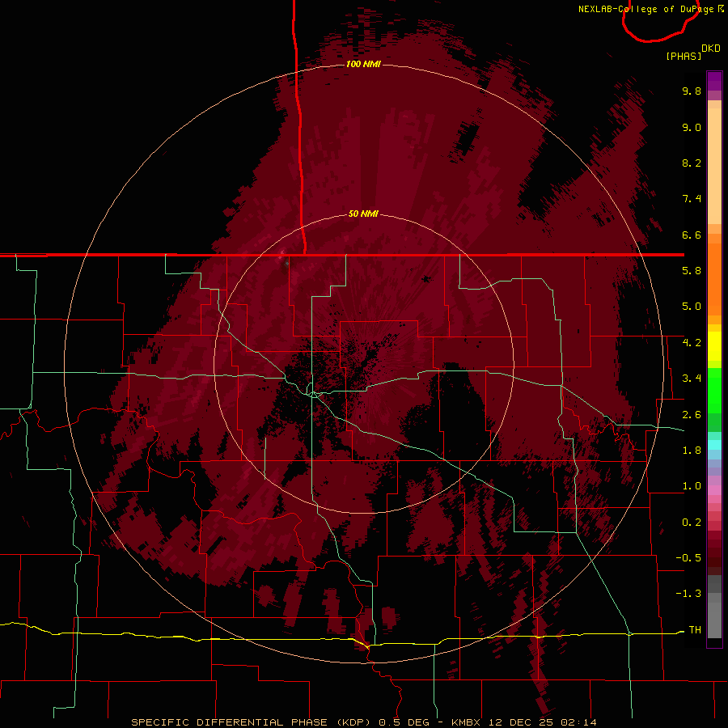Click the 7.4 legend value
Image resolution: width=728 pixels, height=728 pixels.
click(692, 199)
